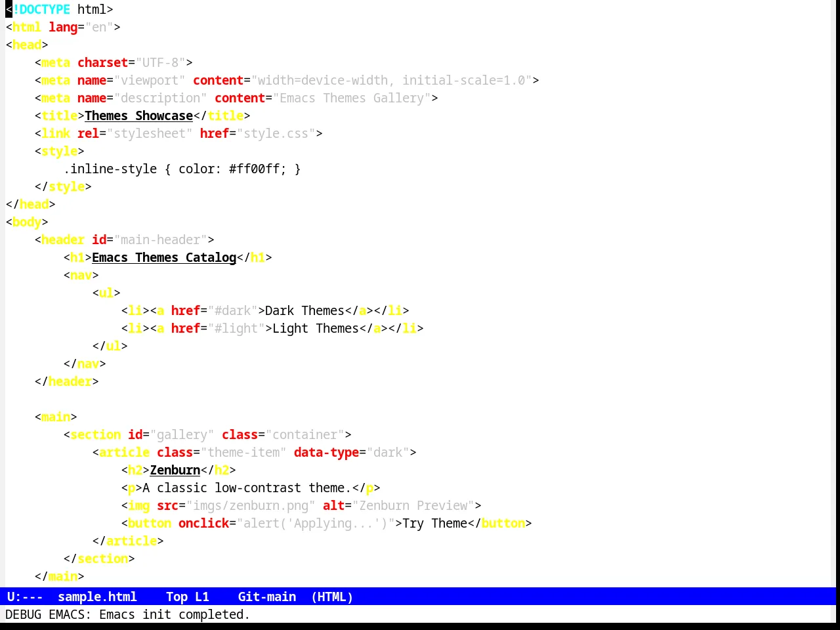Click the closing main tag
The image size is (840, 630).
click(x=59, y=576)
